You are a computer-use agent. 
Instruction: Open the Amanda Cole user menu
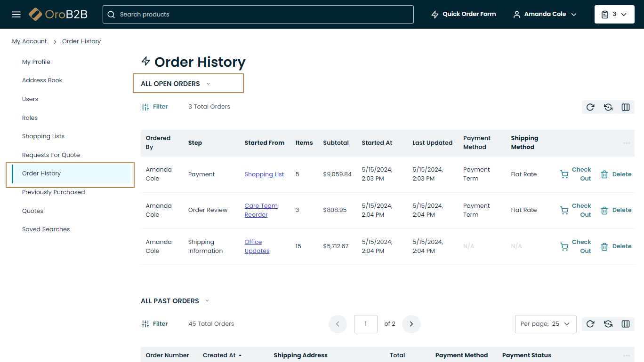(x=545, y=14)
